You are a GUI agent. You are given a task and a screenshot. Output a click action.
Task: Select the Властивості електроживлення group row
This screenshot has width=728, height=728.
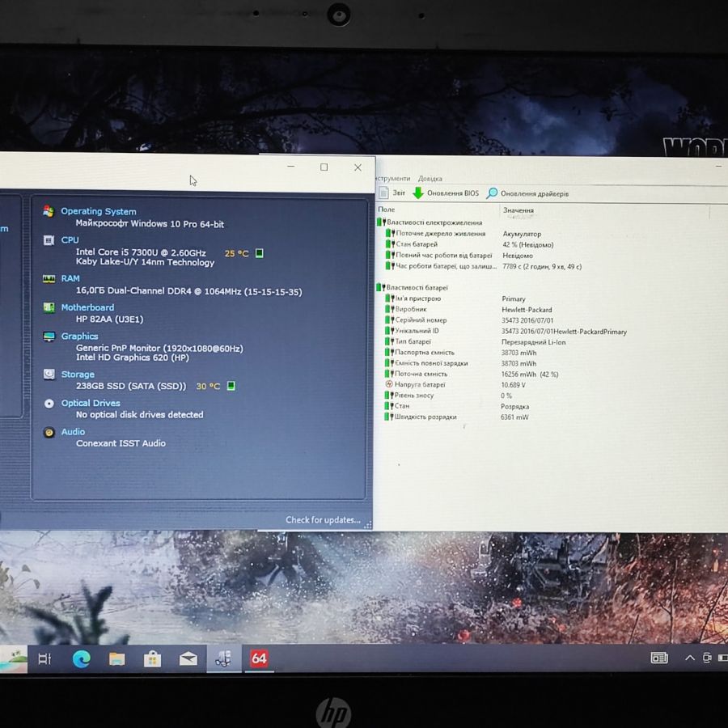430,222
